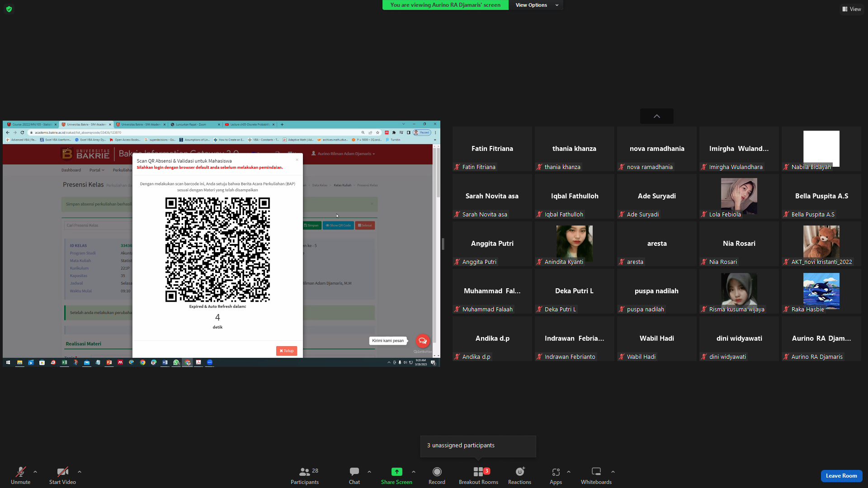Open Excel from the shared taskbar
The height and width of the screenshot is (488, 868).
click(64, 362)
